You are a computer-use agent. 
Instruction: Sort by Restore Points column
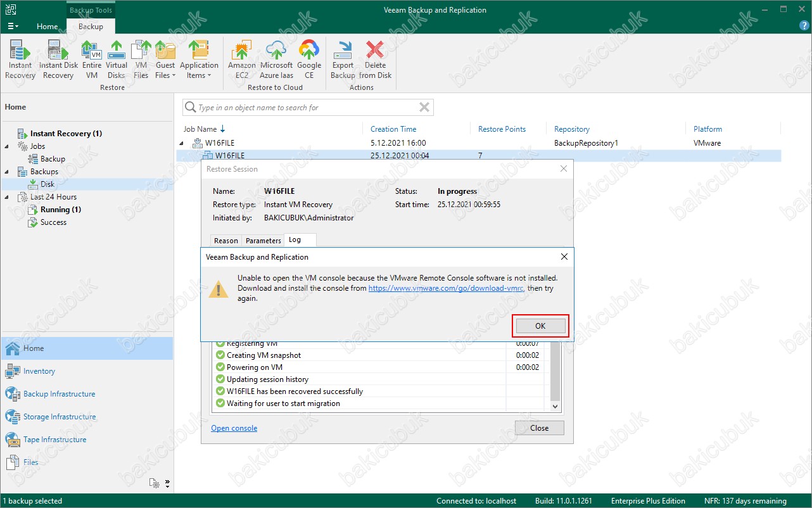click(502, 129)
